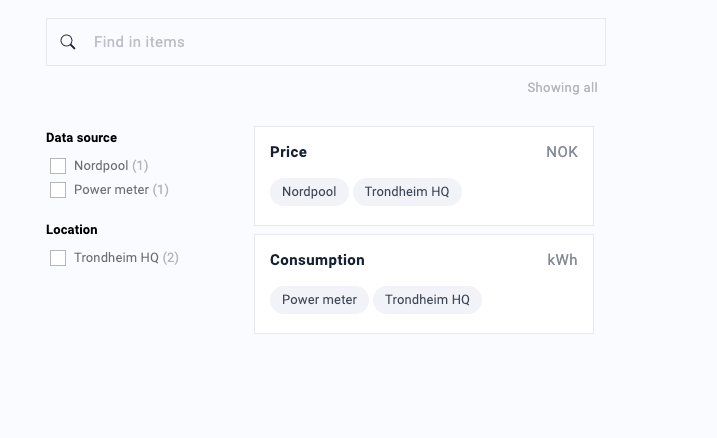Click the (2) count beside Trondheim HQ filter
717x438 pixels.
point(171,258)
